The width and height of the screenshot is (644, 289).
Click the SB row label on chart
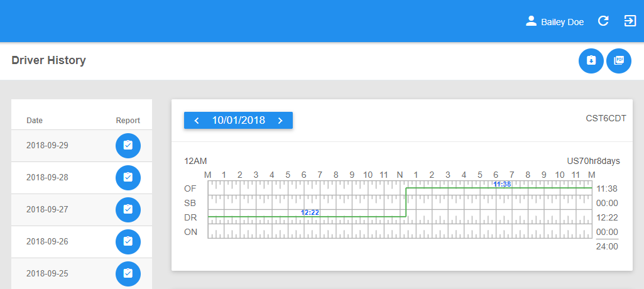click(x=190, y=203)
